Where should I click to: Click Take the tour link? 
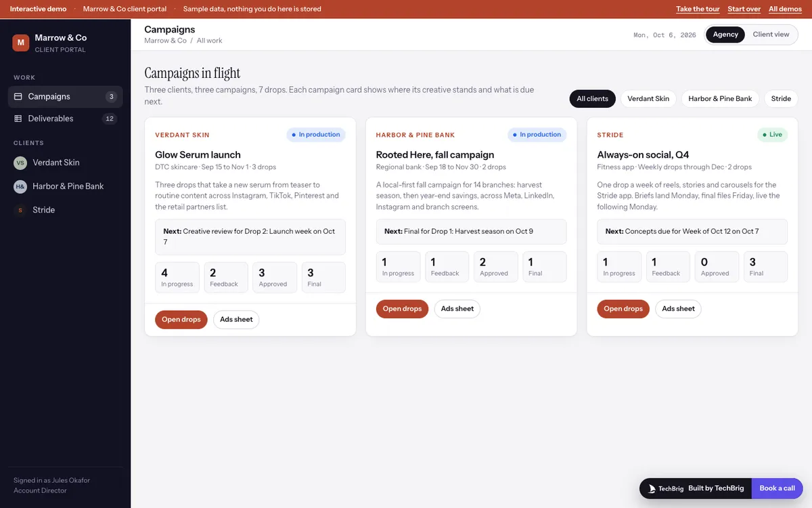click(698, 9)
